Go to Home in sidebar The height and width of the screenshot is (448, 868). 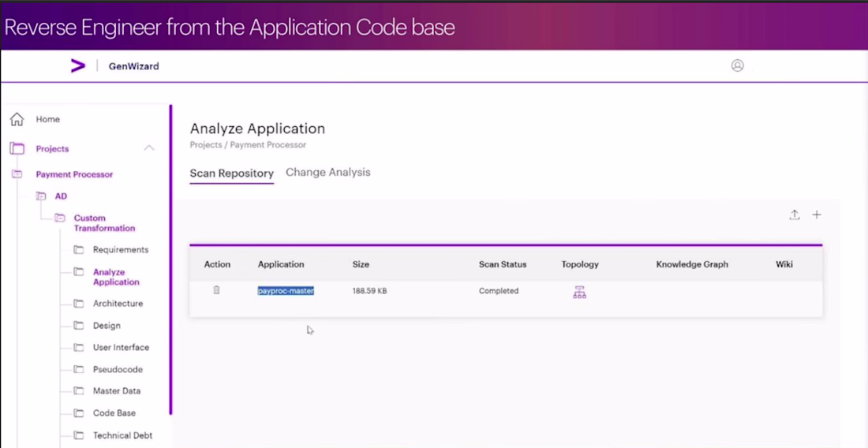click(47, 119)
